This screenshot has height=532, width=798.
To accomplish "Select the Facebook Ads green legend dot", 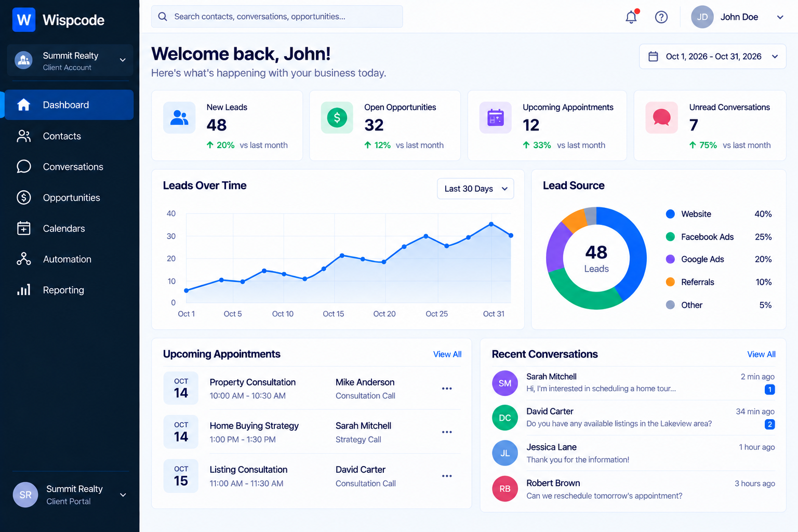I will pos(670,237).
